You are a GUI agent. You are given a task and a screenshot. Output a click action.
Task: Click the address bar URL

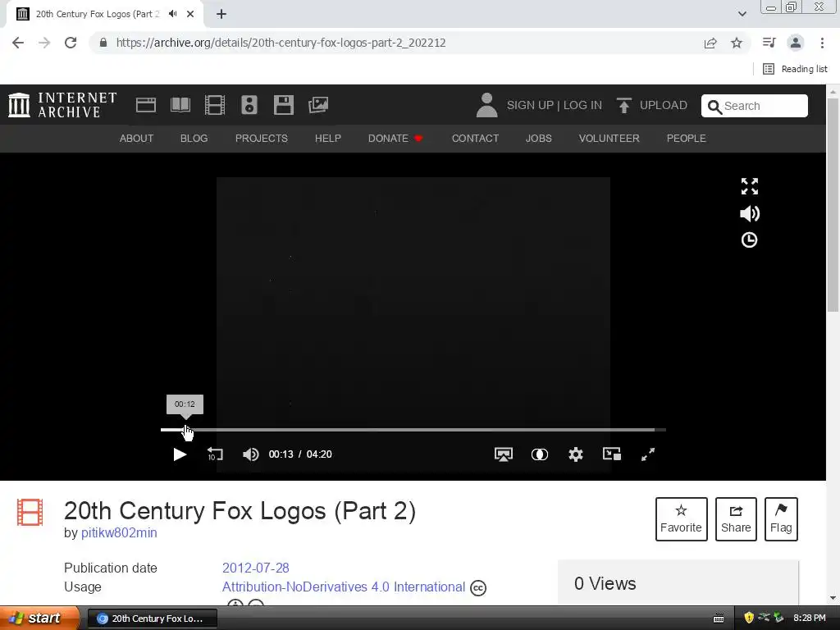(x=281, y=43)
